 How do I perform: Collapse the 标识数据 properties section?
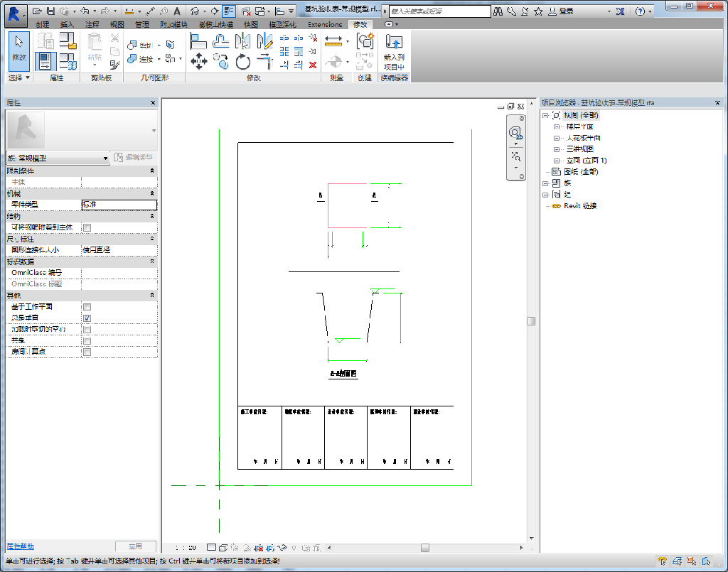[152, 261]
